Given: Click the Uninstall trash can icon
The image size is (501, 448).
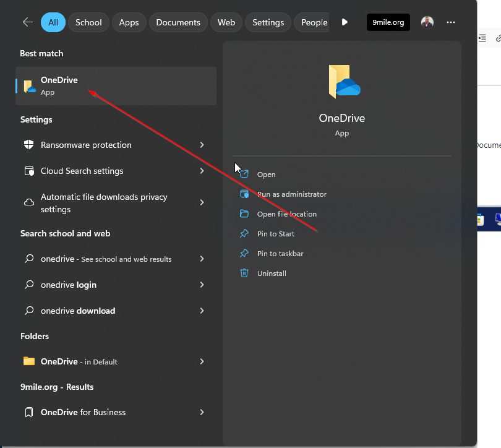Looking at the screenshot, I should coord(244,274).
